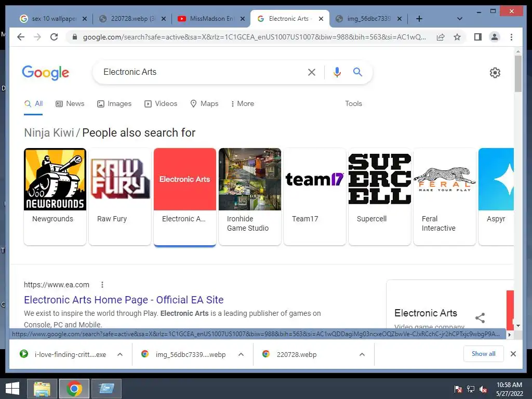Image resolution: width=532 pixels, height=399 pixels.
Task: Reload the current page
Action: [54, 37]
